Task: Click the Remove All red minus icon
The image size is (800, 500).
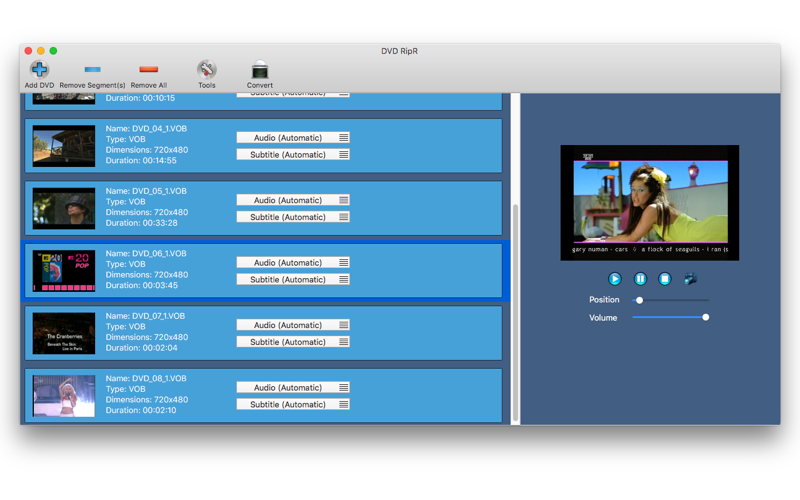Action: coord(148,69)
